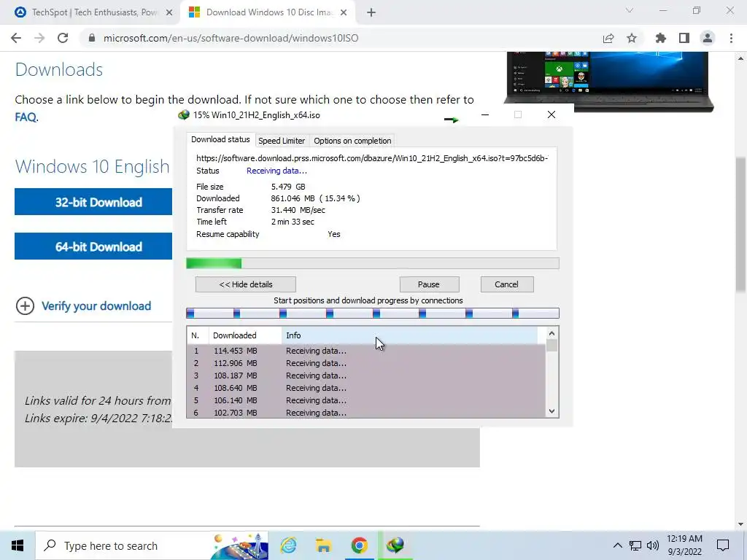
Task: Open the tab search chevron in Chrome
Action: tap(630, 10)
